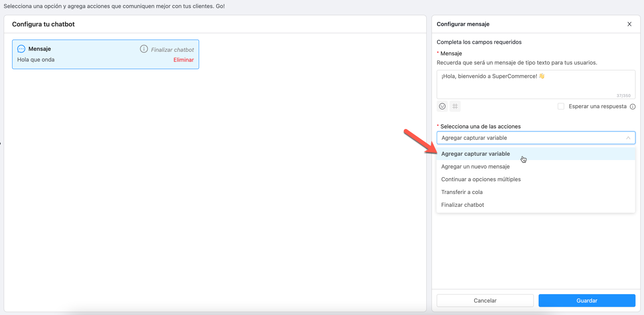Image resolution: width=644 pixels, height=315 pixels.
Task: Click 'Completa los campos requeridos' text
Action: pos(479,42)
